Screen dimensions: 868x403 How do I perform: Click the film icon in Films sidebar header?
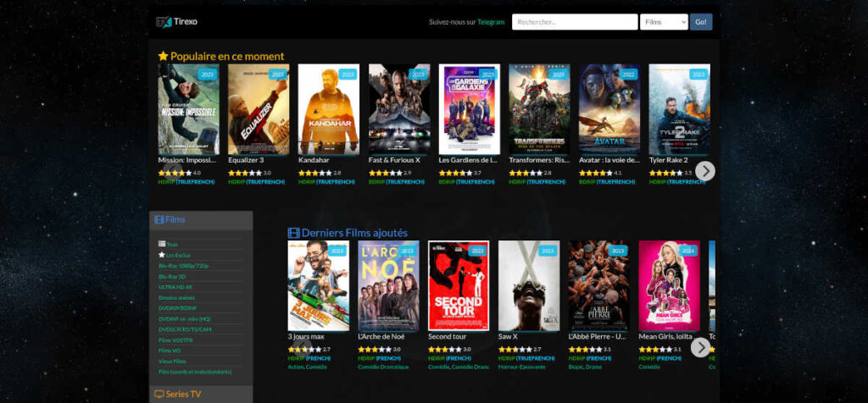point(159,220)
